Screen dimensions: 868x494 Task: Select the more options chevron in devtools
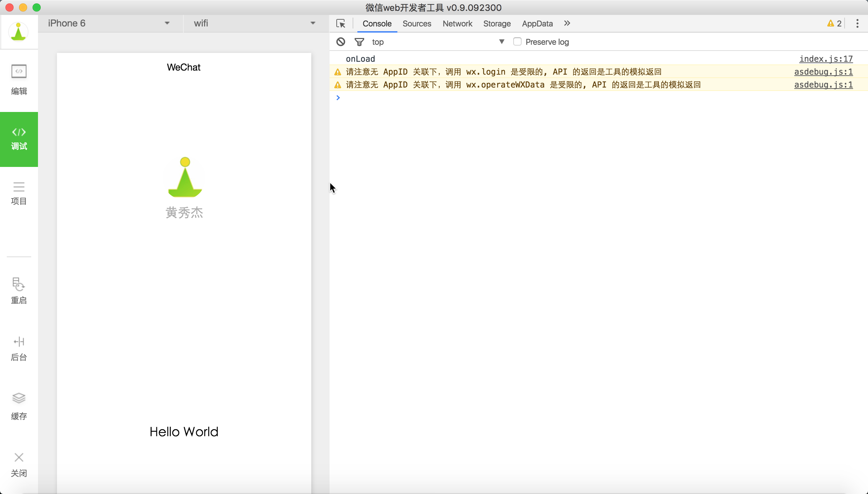coord(568,23)
